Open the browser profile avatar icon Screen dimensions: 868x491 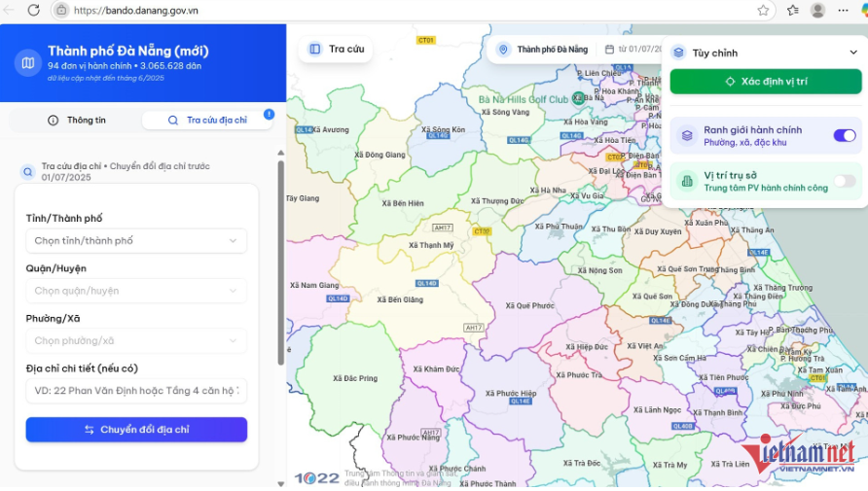pyautogui.click(x=817, y=10)
